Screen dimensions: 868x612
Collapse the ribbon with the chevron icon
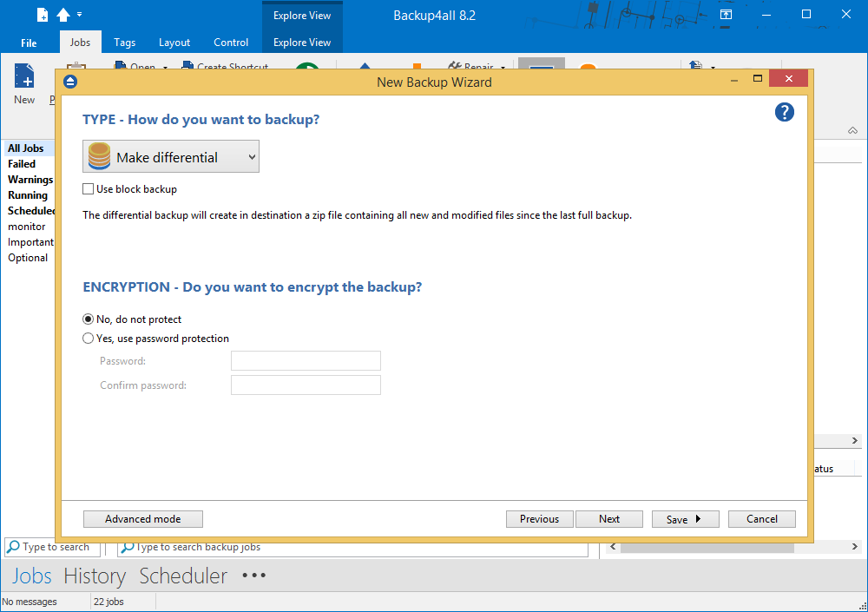click(x=852, y=130)
